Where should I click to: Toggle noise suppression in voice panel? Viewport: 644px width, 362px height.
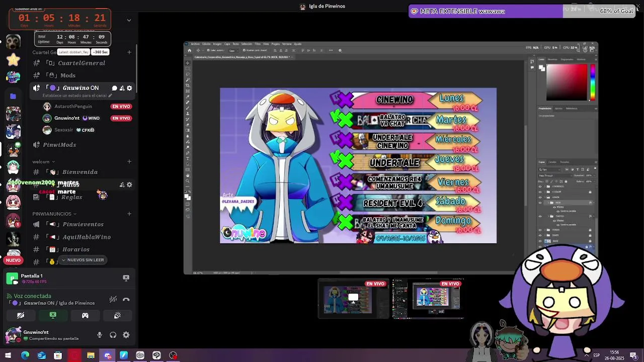(x=113, y=300)
